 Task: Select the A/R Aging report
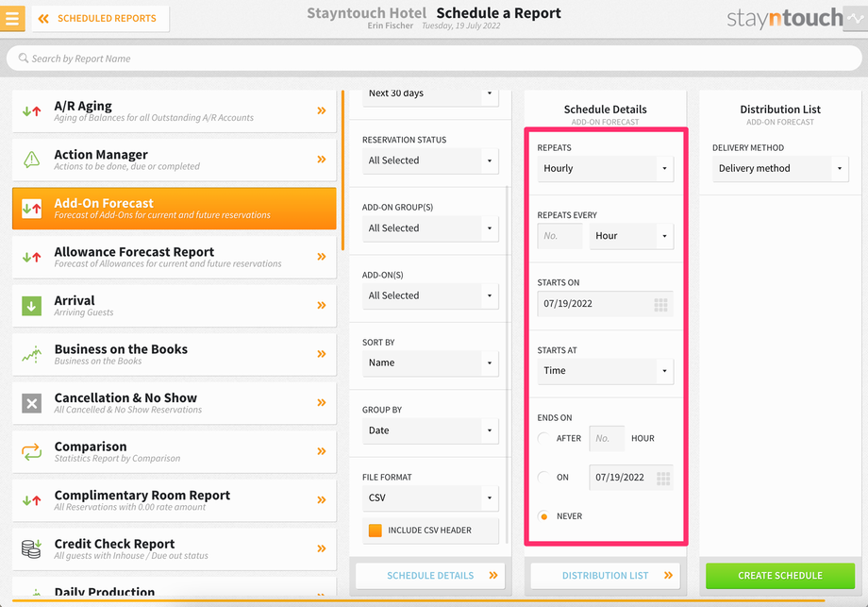tap(174, 110)
